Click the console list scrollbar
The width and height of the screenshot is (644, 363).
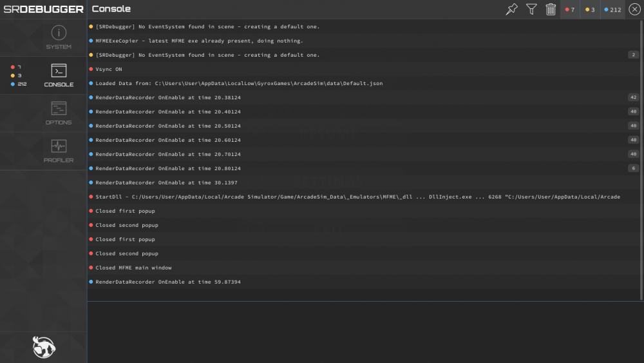tap(641, 161)
